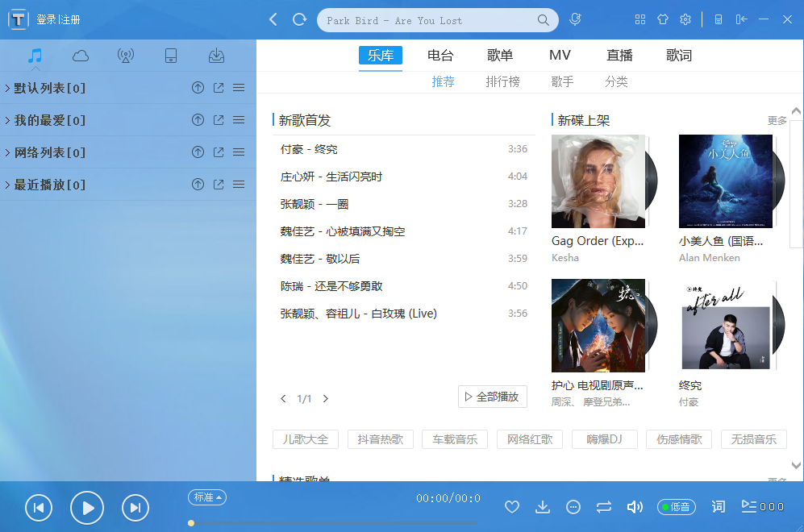This screenshot has width=804, height=532.
Task: Click the lyrics 词 icon in player bar
Action: (x=718, y=506)
